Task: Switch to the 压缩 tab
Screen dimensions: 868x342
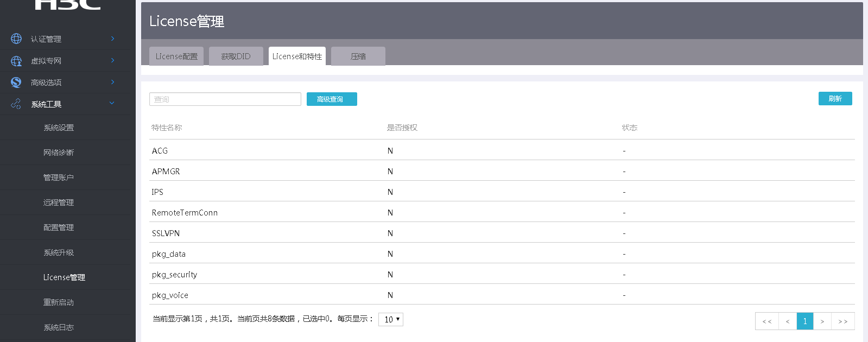Action: 358,56
